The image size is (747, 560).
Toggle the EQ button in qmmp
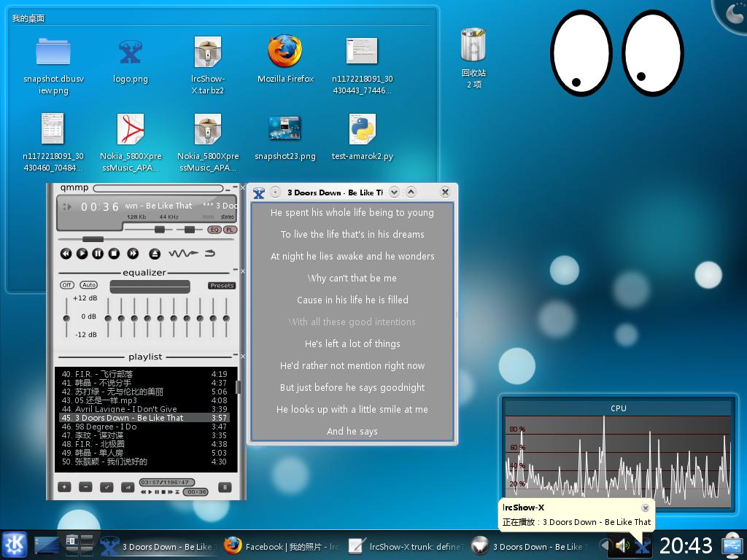(x=214, y=230)
